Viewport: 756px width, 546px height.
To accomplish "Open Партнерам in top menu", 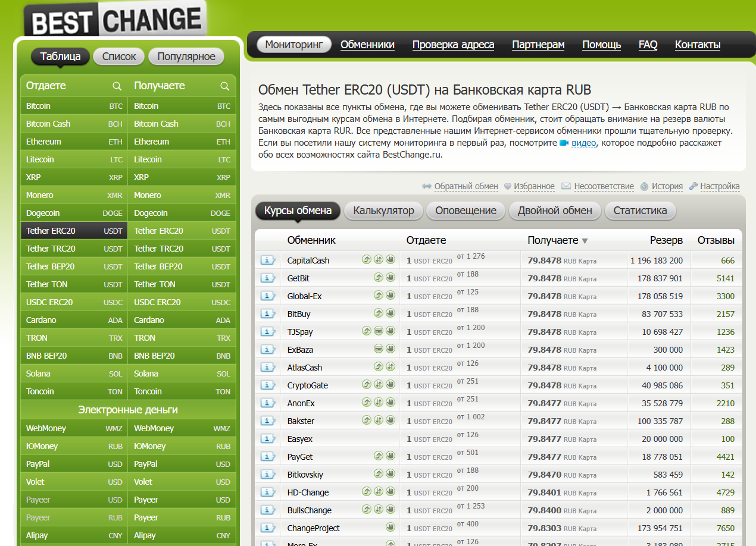I will pos(538,45).
